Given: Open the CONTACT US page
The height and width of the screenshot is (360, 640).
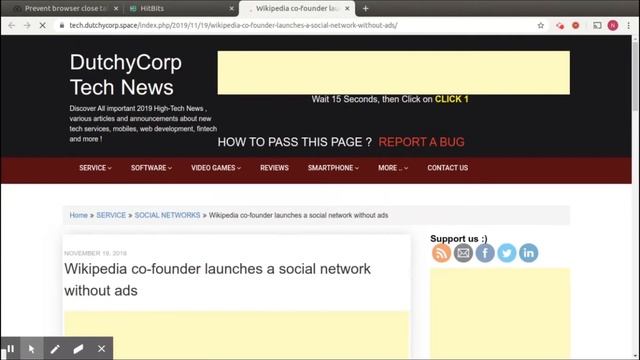Looking at the screenshot, I should tap(447, 168).
